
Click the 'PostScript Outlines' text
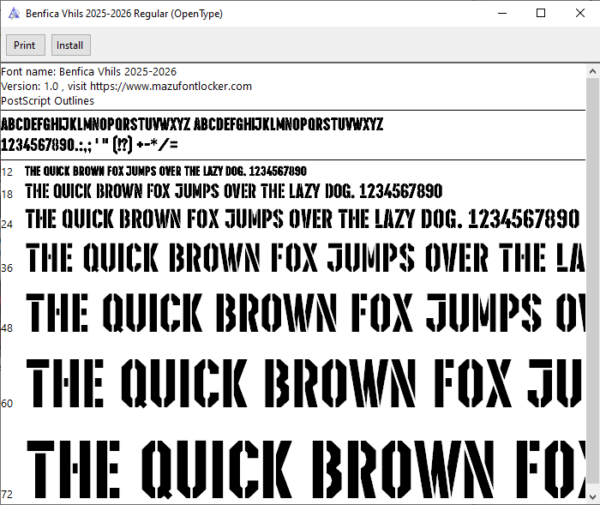(47, 101)
